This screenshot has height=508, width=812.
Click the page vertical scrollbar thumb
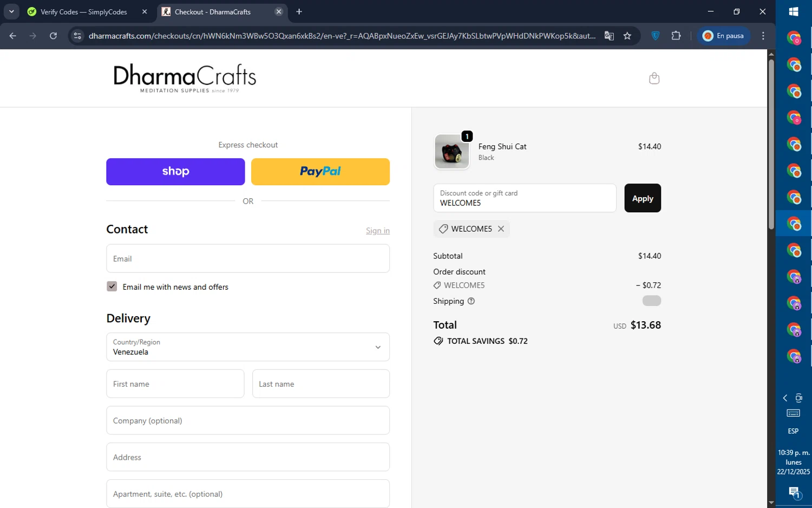pos(771,144)
